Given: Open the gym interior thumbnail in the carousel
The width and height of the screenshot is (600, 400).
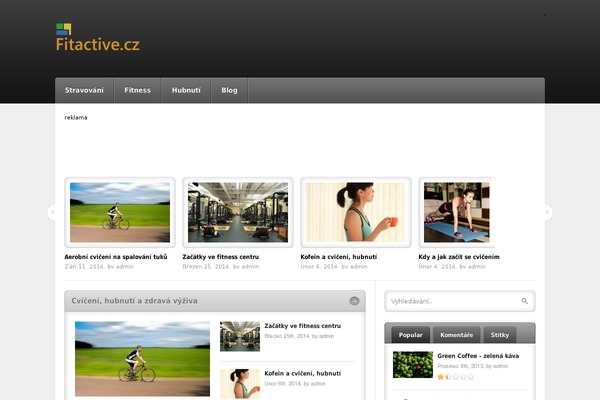Looking at the screenshot, I should 238,212.
